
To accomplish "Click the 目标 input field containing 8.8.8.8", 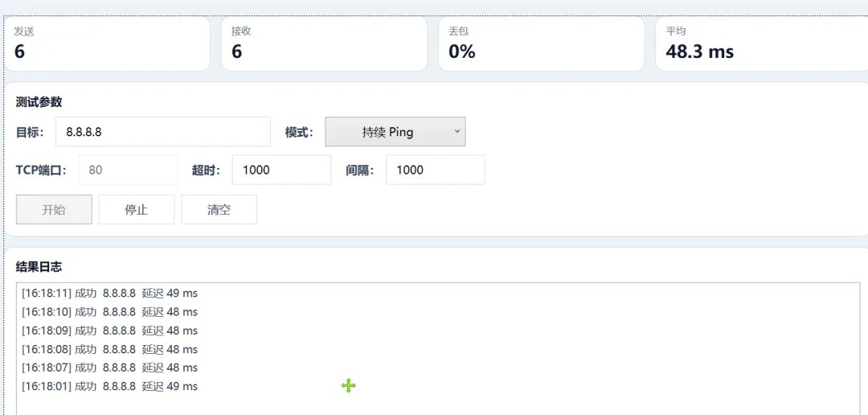I will coord(162,131).
